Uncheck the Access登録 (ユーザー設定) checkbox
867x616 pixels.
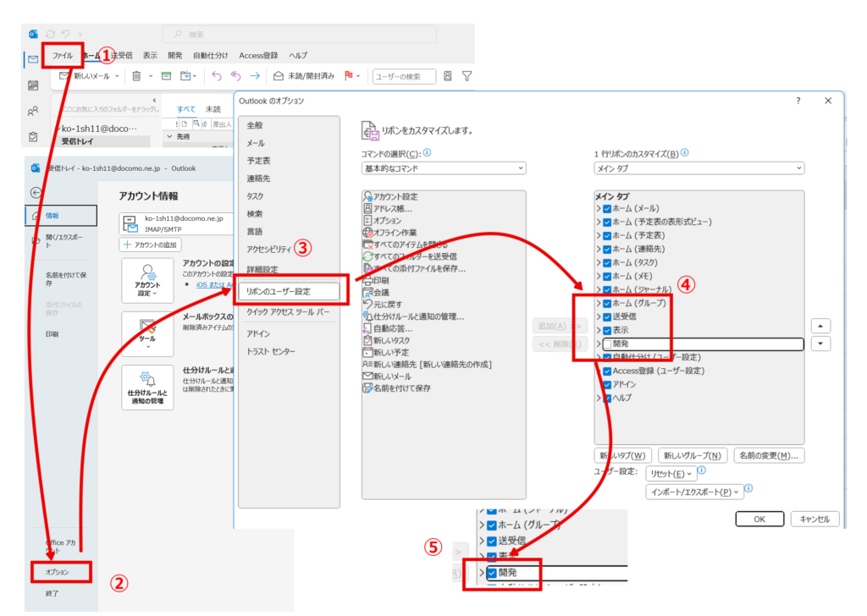(607, 371)
